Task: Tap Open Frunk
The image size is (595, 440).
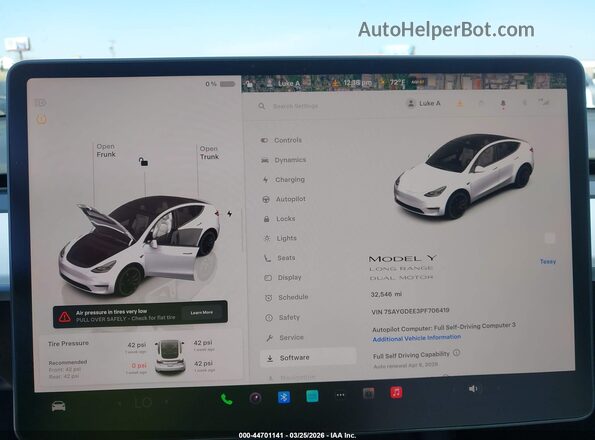Action: [106, 150]
